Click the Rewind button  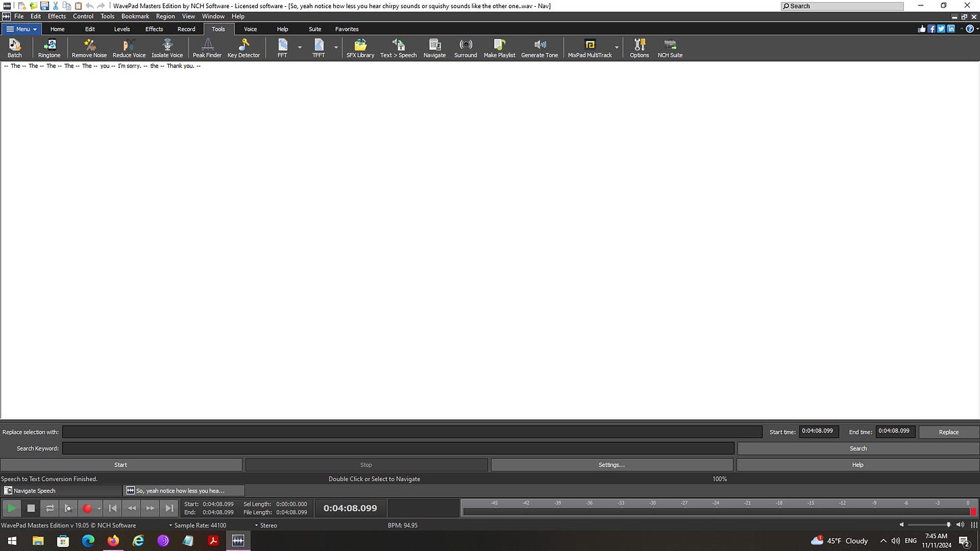pyautogui.click(x=132, y=509)
